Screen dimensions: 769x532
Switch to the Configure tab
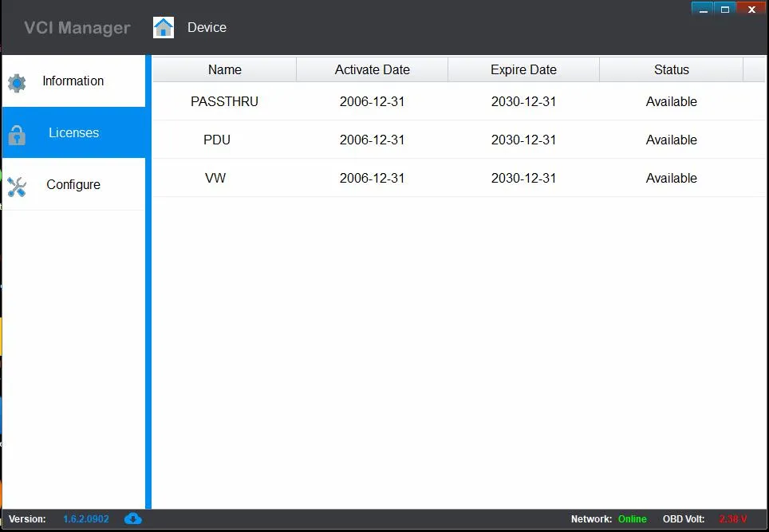[x=73, y=185]
